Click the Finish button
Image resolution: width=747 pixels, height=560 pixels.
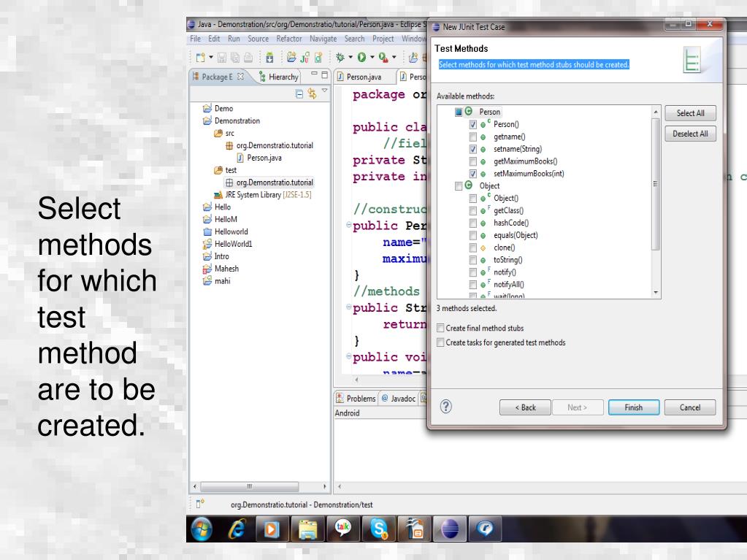click(634, 407)
